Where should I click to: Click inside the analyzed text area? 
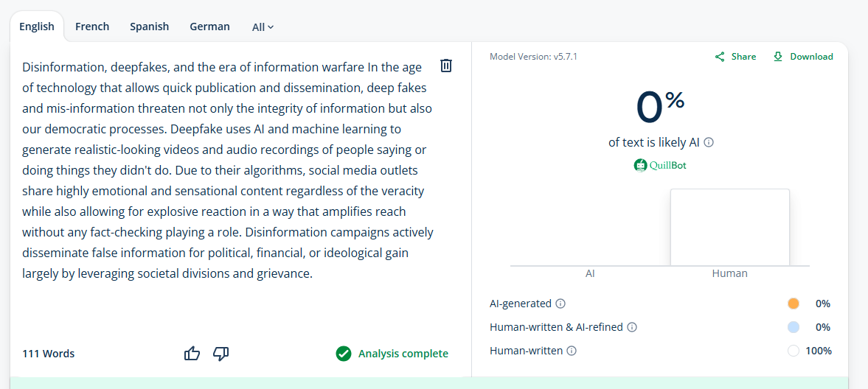pyautogui.click(x=227, y=170)
